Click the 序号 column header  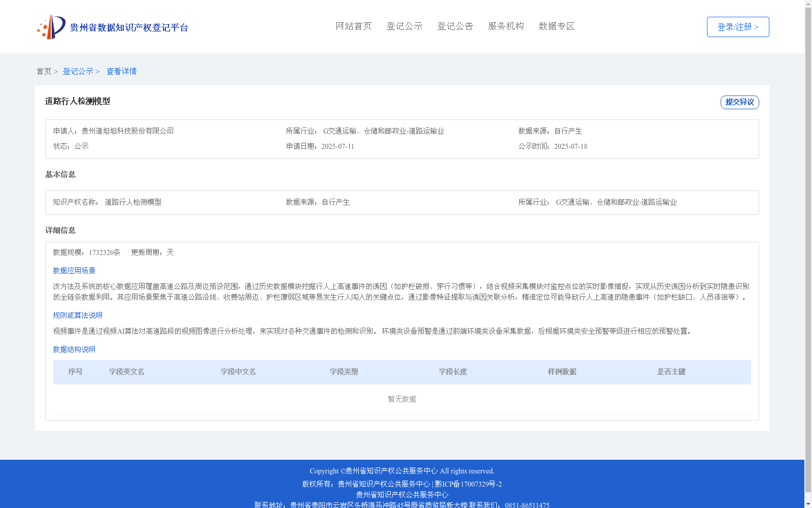point(76,372)
